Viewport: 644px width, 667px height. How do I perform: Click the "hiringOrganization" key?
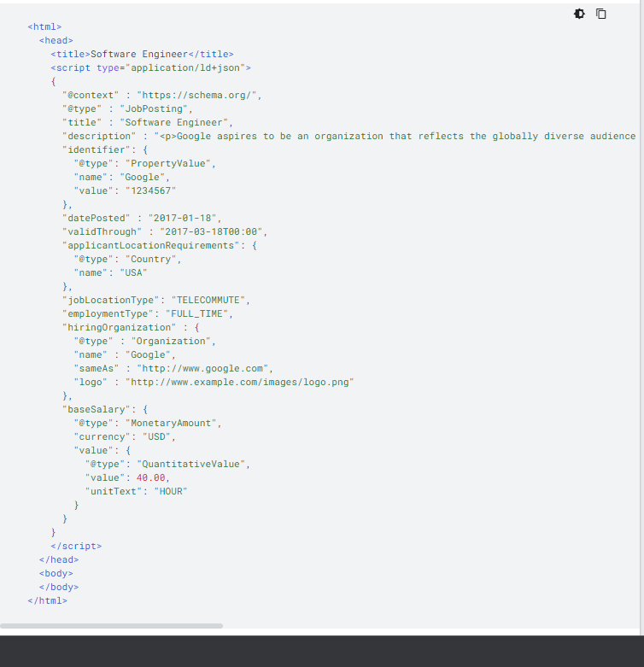pos(119,328)
